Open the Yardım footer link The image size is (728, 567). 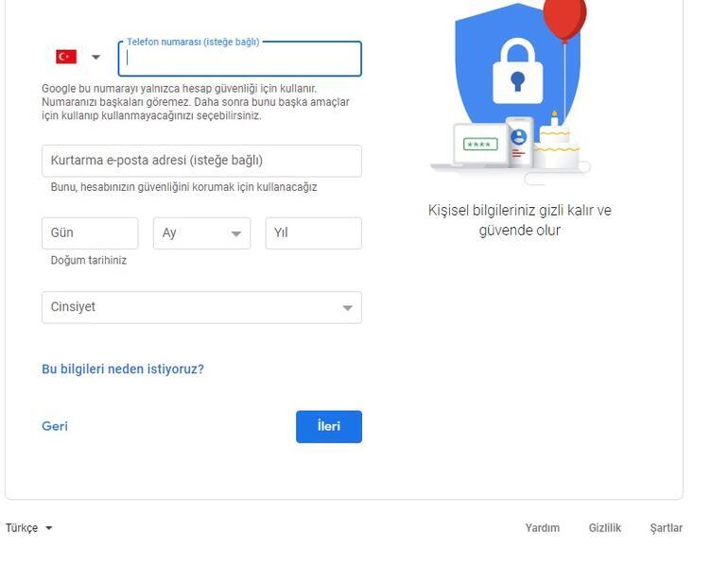point(543,528)
